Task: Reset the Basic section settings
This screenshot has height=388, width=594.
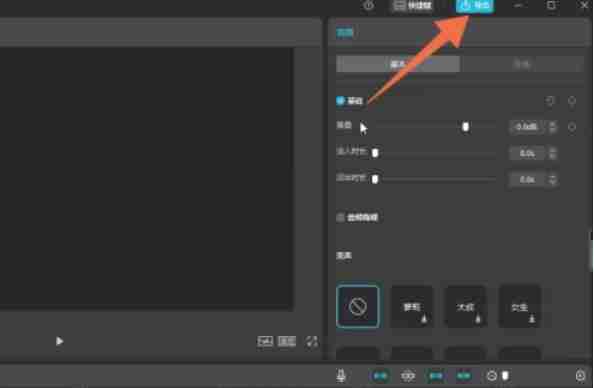Action: point(550,101)
